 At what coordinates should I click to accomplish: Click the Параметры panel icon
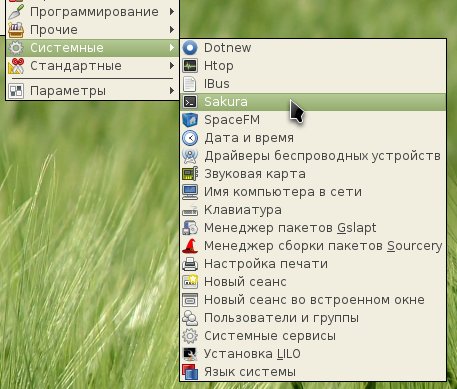point(16,91)
